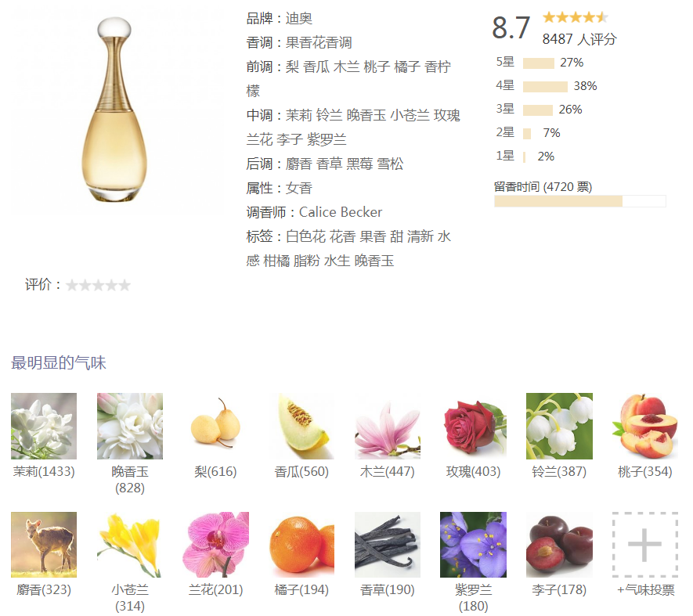Viewport: 693px width, 616px height.
Task: Select the 香瓜 melon scent picture
Action: tap(301, 426)
